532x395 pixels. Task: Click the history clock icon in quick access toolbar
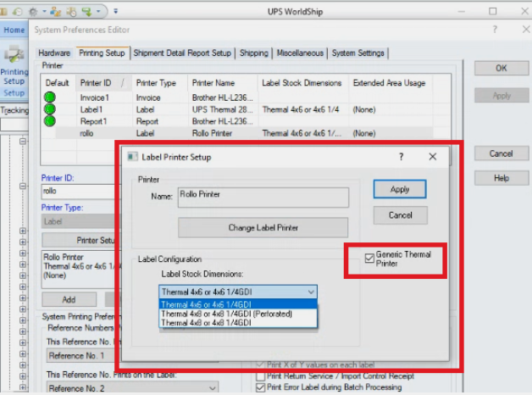point(17,12)
